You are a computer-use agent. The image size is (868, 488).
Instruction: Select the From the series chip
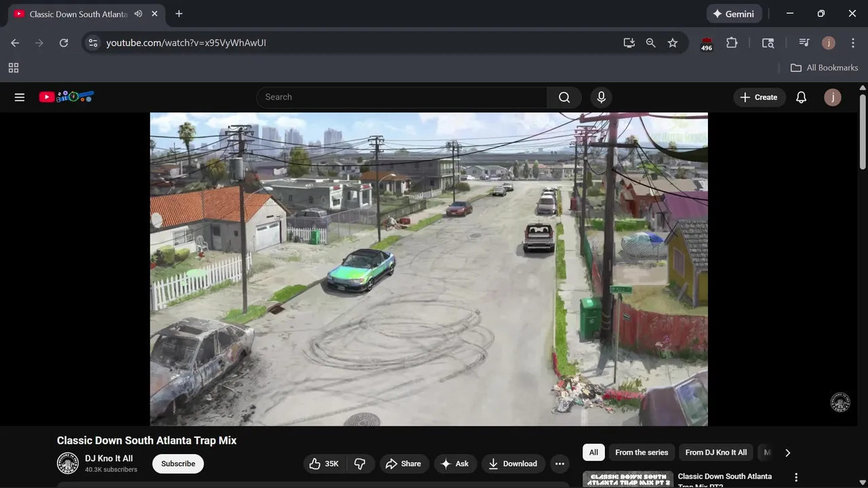tap(642, 452)
